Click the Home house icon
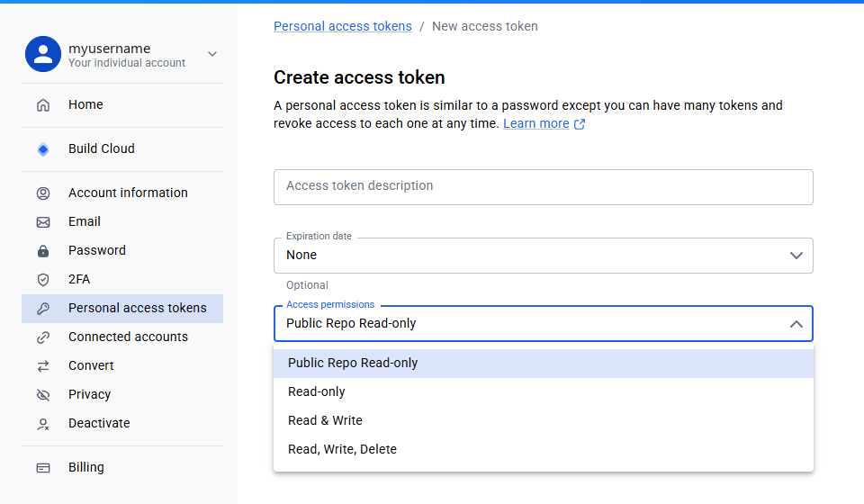Image resolution: width=864 pixels, height=504 pixels. [43, 104]
